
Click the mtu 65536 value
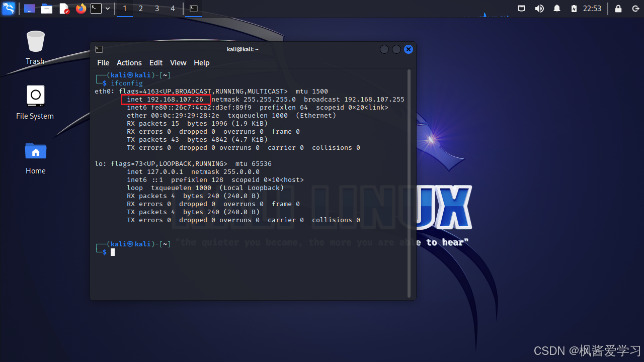(x=254, y=164)
